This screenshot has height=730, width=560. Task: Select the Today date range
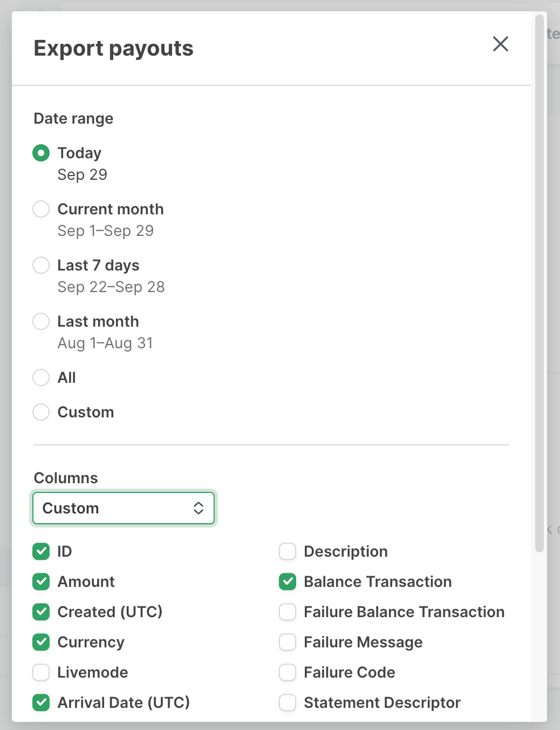click(41, 153)
